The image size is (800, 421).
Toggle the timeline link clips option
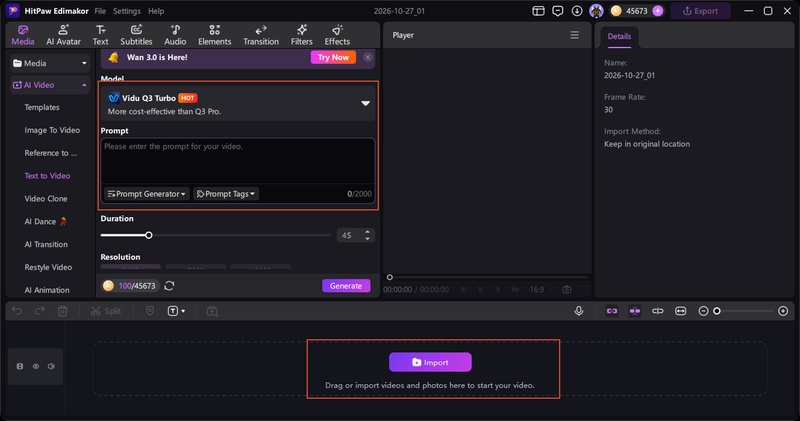(612, 311)
